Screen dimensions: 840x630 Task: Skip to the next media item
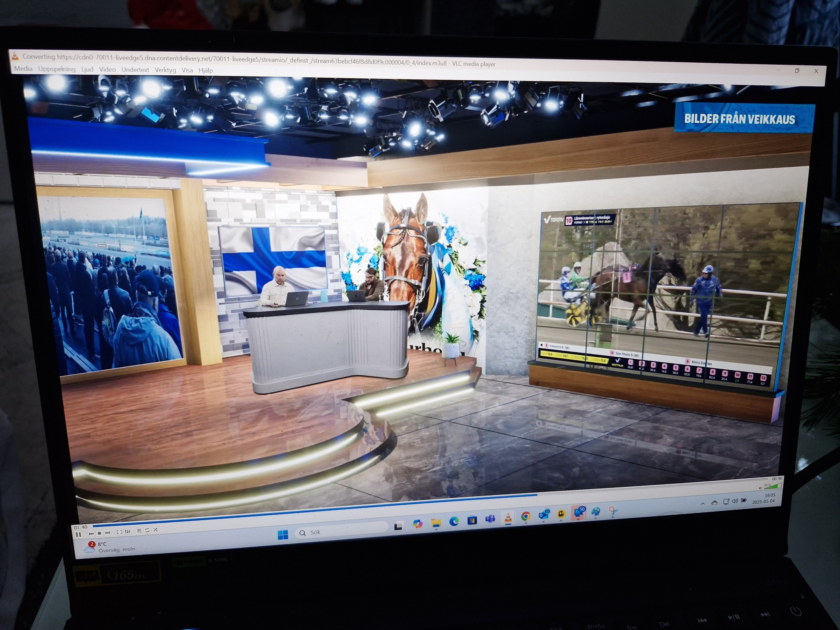108,533
